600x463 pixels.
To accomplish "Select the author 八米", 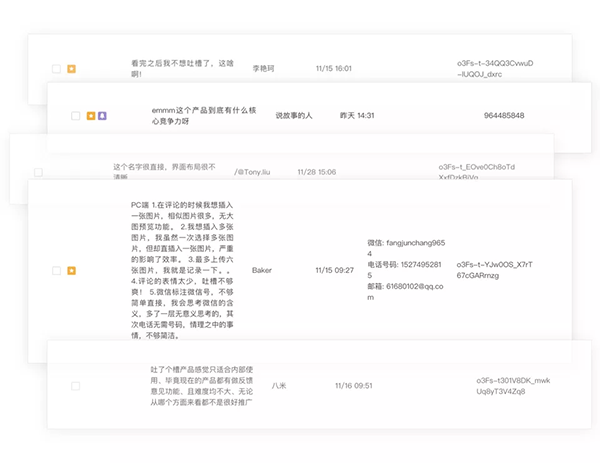I will 278,385.
